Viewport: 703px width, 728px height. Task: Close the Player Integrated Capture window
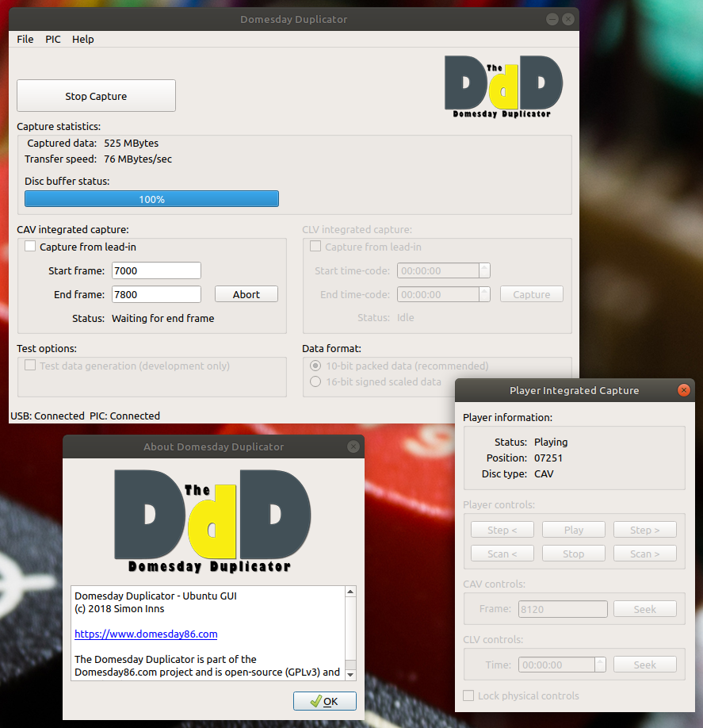683,390
